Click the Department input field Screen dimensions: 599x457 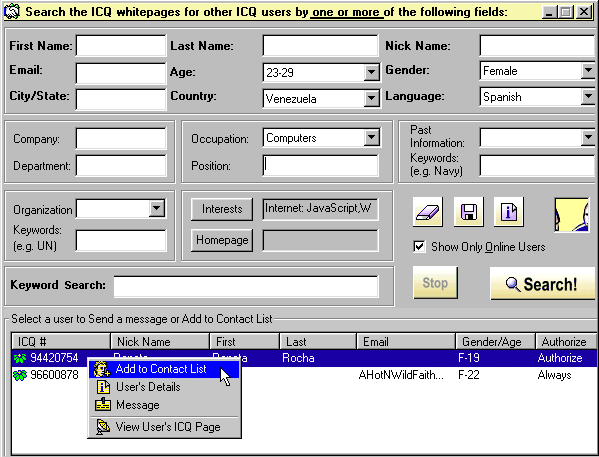click(121, 165)
